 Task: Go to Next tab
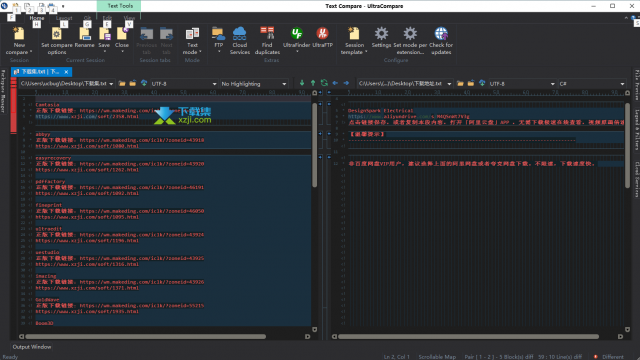pos(166,40)
